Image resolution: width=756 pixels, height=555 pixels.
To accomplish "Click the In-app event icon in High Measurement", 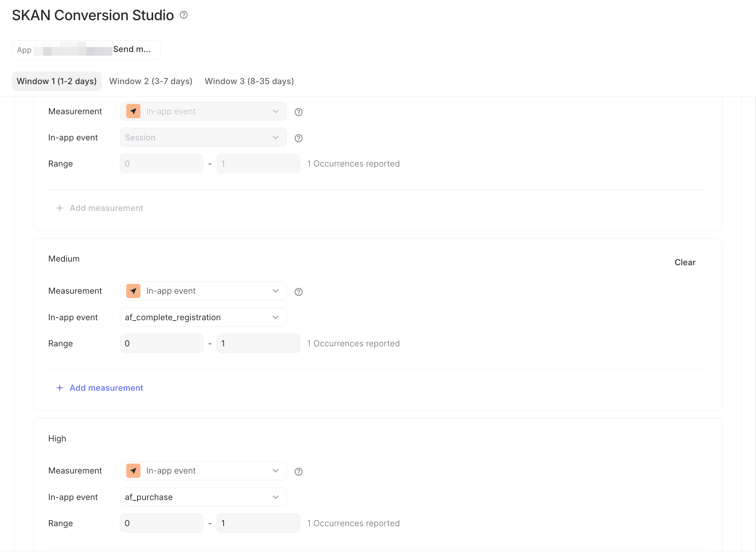I will tap(134, 471).
